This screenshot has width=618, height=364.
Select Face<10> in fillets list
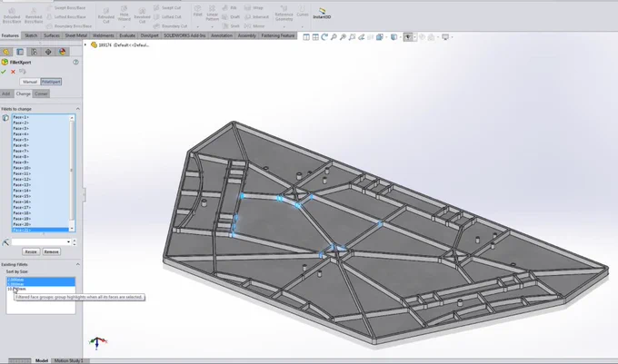22,168
